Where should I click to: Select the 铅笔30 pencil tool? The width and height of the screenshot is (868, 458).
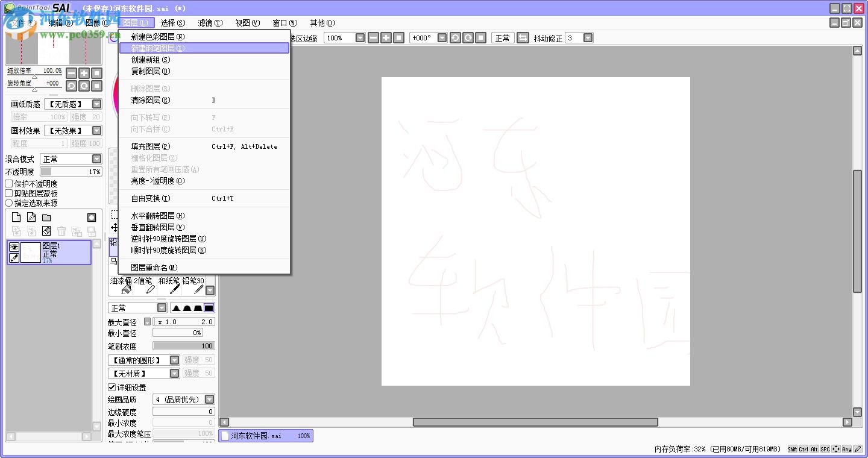point(193,285)
